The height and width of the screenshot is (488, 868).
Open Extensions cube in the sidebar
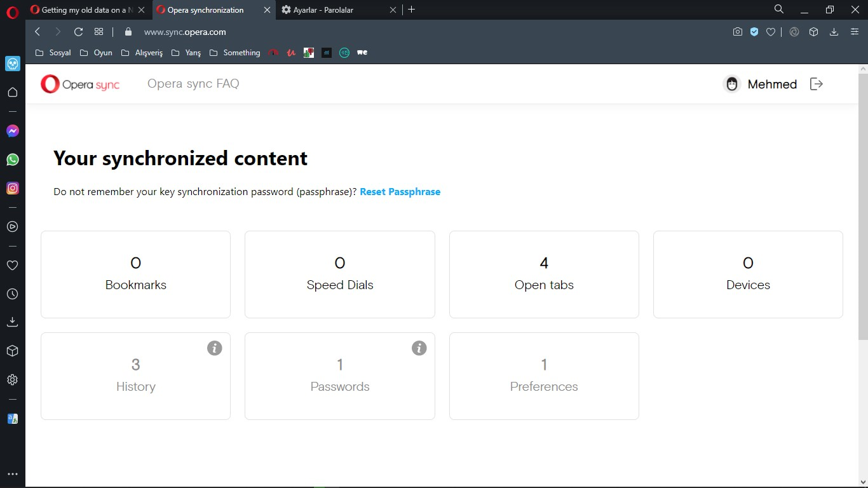pyautogui.click(x=12, y=351)
